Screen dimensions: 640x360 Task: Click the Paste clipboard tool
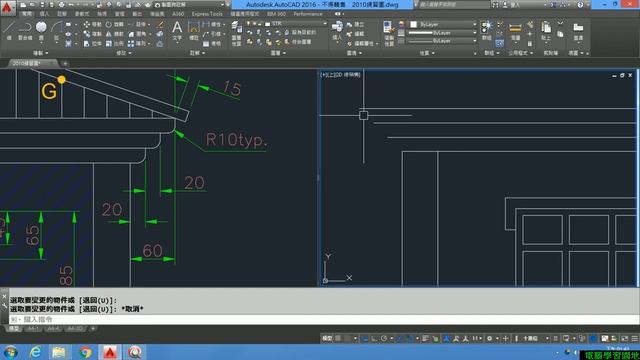pos(546,31)
